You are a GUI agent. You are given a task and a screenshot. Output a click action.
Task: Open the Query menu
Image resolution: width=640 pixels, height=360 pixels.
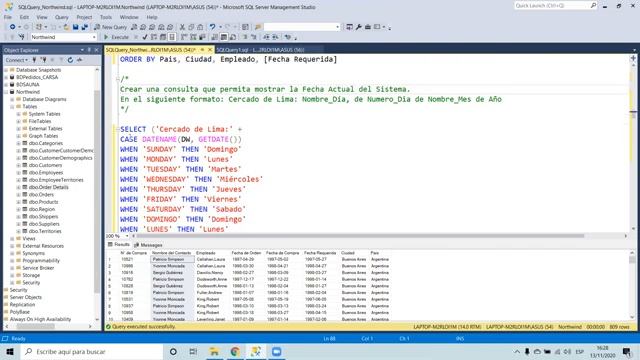pyautogui.click(x=62, y=17)
